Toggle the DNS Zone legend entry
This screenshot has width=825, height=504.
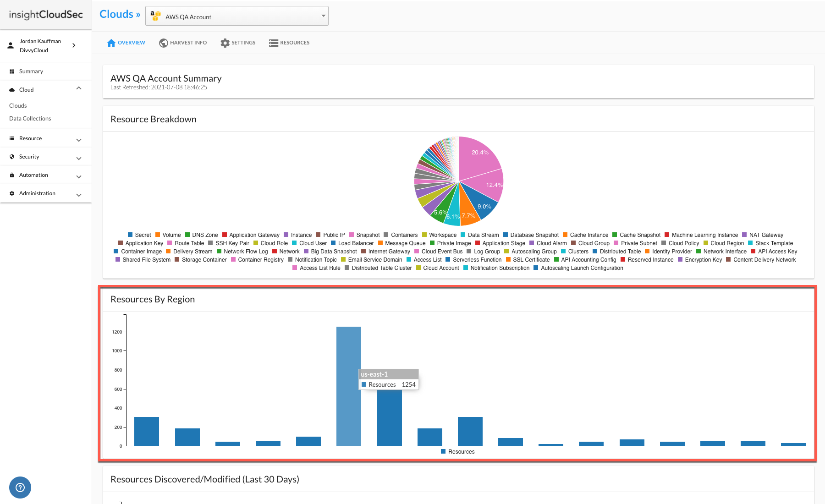click(x=202, y=235)
